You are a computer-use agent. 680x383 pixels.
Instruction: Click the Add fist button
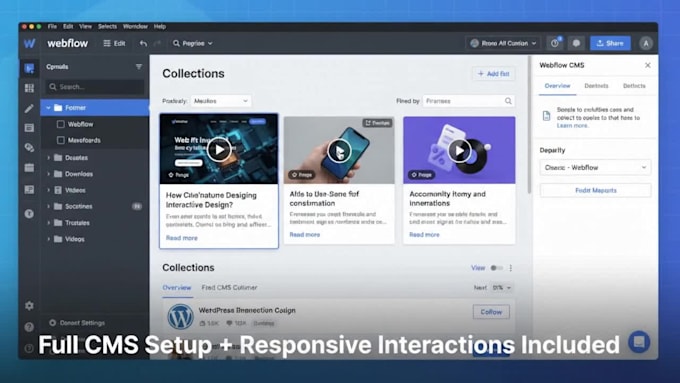[x=494, y=74]
